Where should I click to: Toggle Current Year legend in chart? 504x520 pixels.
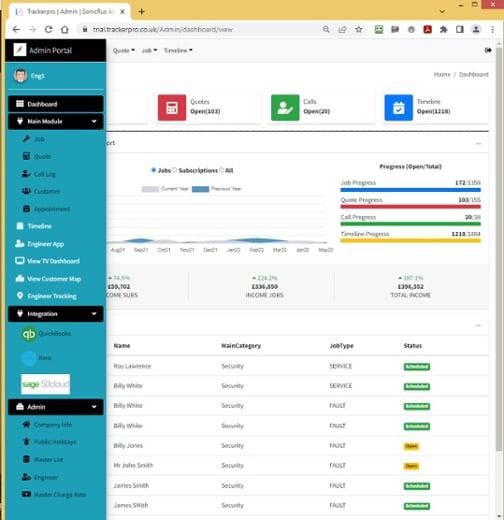click(165, 189)
